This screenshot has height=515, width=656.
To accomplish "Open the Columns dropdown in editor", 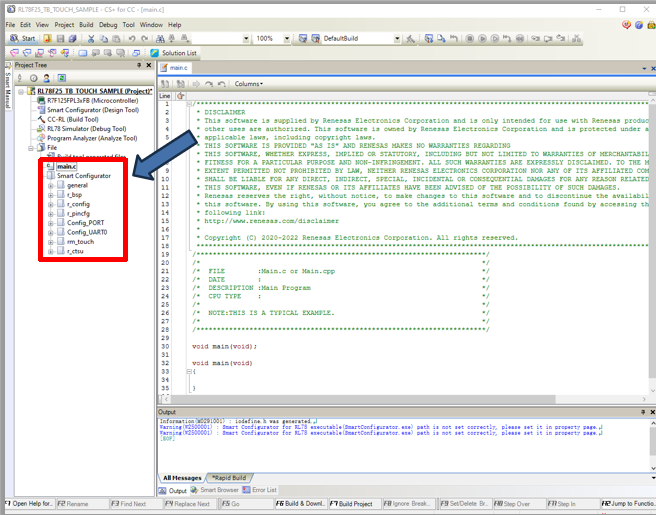I will [x=249, y=84].
